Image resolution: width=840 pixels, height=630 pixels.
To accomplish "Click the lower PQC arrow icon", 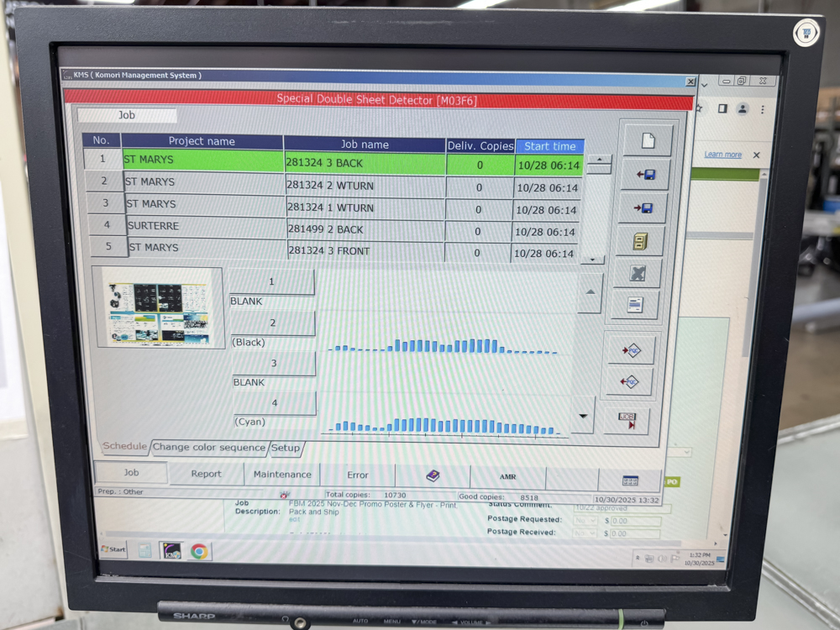I will point(628,381).
